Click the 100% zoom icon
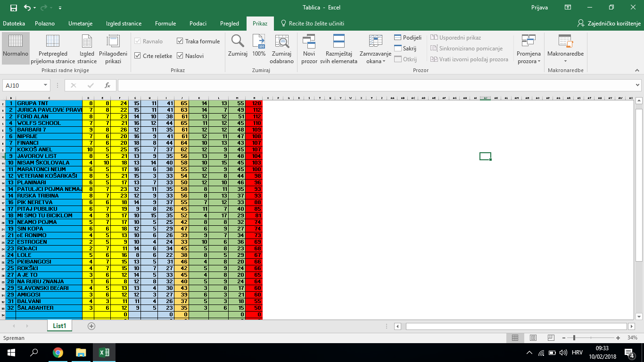This screenshot has height=362, width=644. click(259, 42)
